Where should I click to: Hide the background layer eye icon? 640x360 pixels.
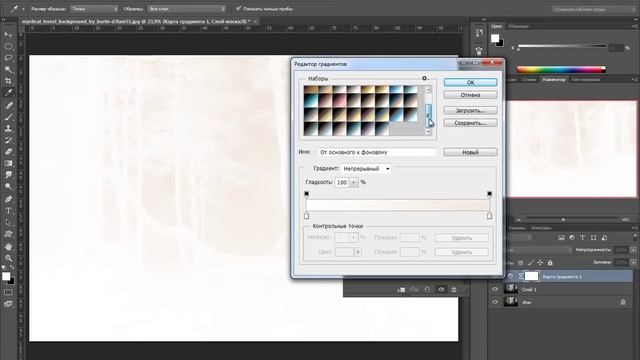click(x=495, y=302)
